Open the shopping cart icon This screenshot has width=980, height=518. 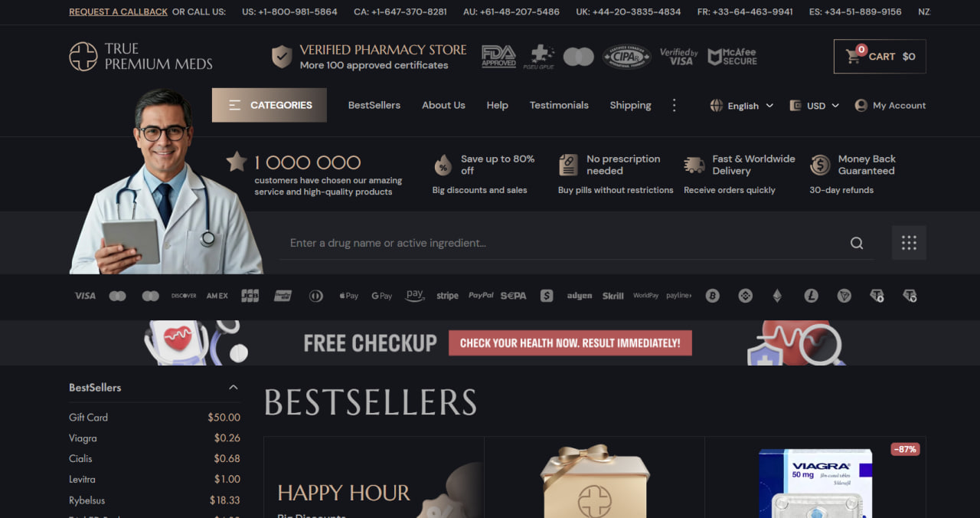click(x=853, y=56)
